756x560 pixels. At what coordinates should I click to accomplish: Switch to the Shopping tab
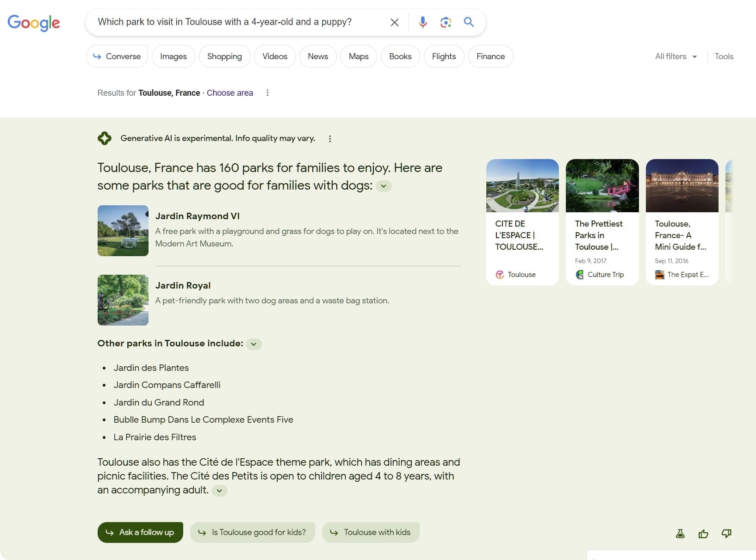(224, 56)
